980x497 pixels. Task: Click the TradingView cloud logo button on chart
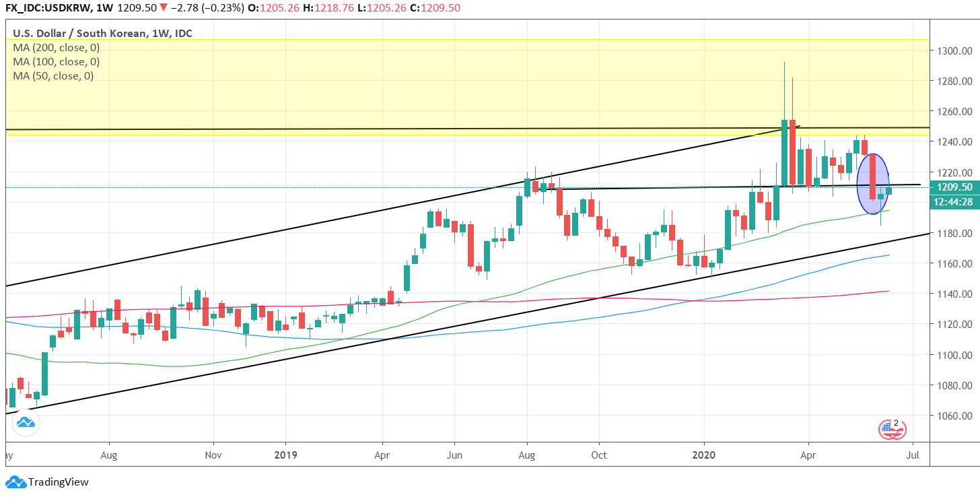[x=26, y=422]
